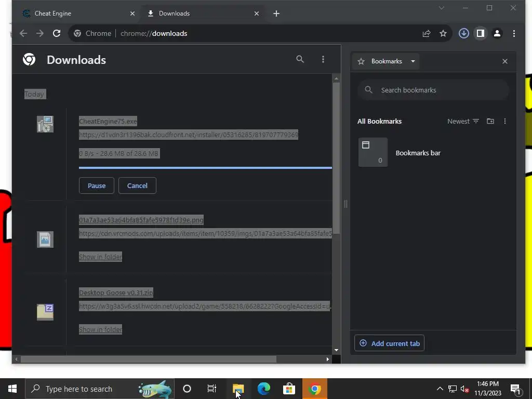Open the Bookmarks bar folder

click(x=433, y=152)
